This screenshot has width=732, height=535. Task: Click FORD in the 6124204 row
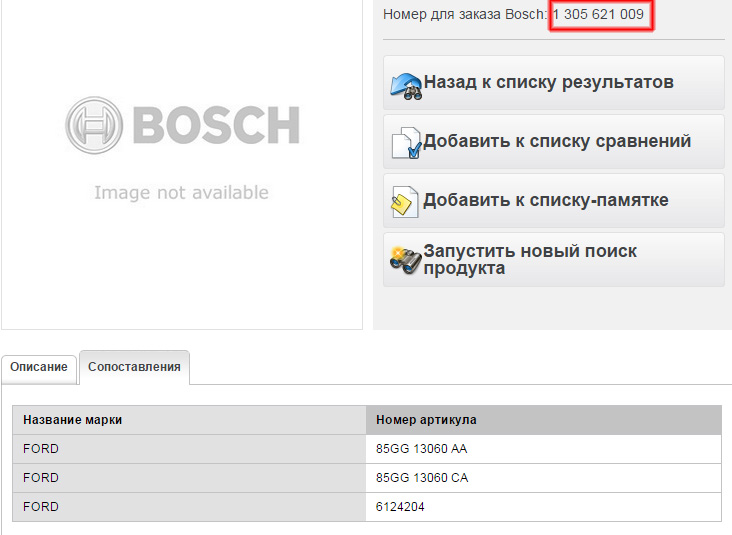click(41, 507)
